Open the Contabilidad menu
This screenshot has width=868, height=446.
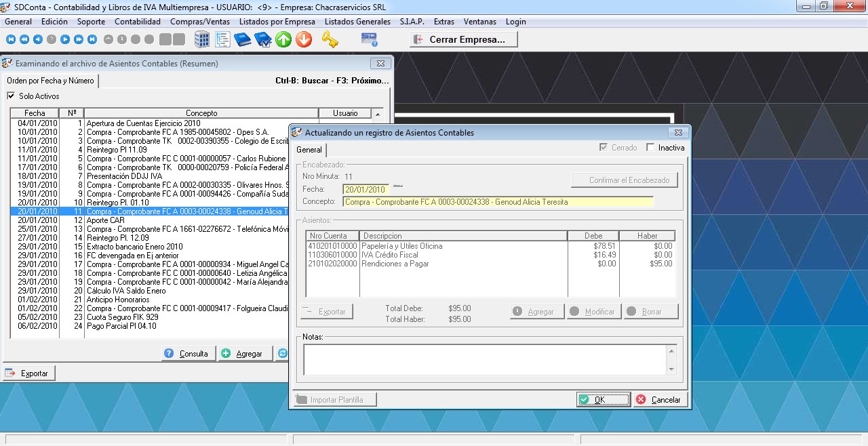pyautogui.click(x=138, y=22)
